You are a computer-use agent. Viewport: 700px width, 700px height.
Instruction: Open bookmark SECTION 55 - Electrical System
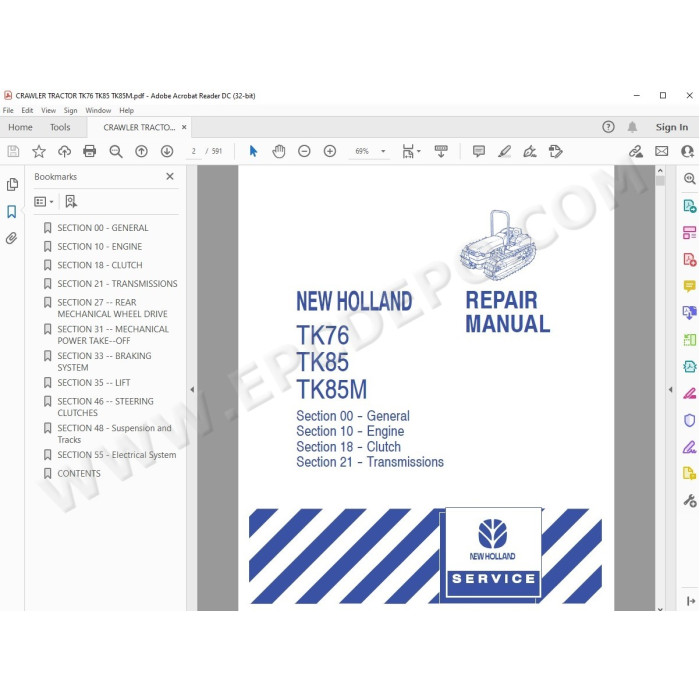(x=117, y=455)
